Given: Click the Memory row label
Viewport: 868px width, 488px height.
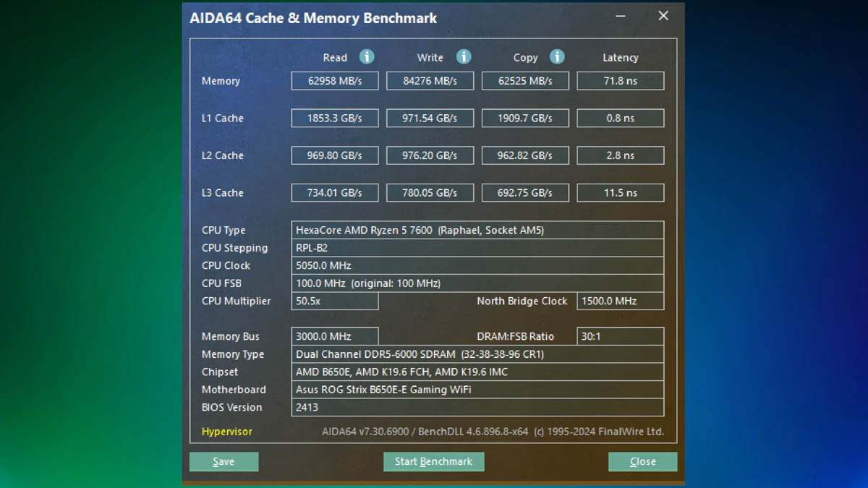Looking at the screenshot, I should [221, 81].
